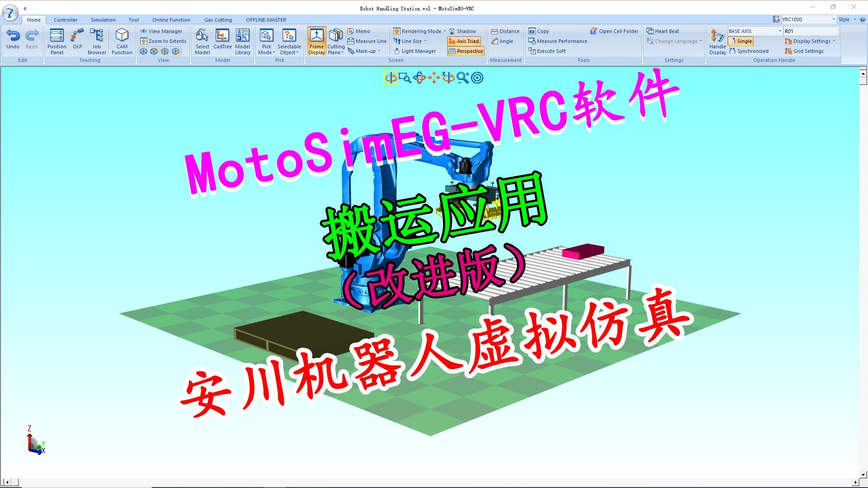Click the Zoom to Extents button
Viewport: 868px width, 488px height.
click(163, 41)
